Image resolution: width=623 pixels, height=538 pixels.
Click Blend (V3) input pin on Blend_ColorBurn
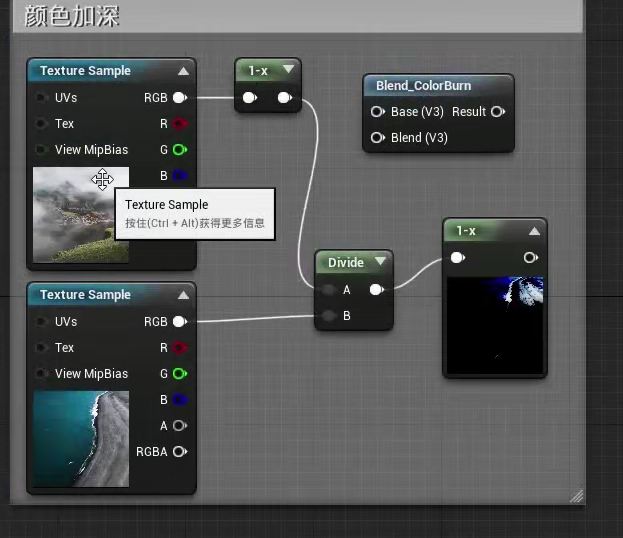tap(377, 138)
